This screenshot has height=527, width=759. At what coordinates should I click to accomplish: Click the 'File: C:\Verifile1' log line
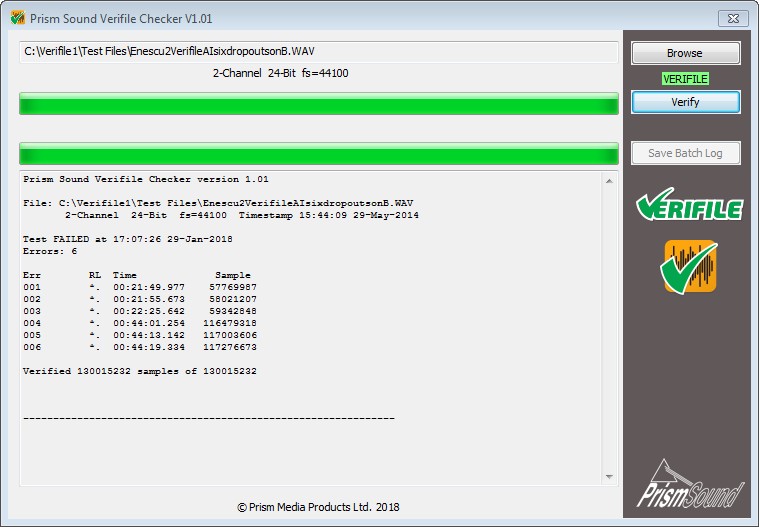click(x=218, y=203)
